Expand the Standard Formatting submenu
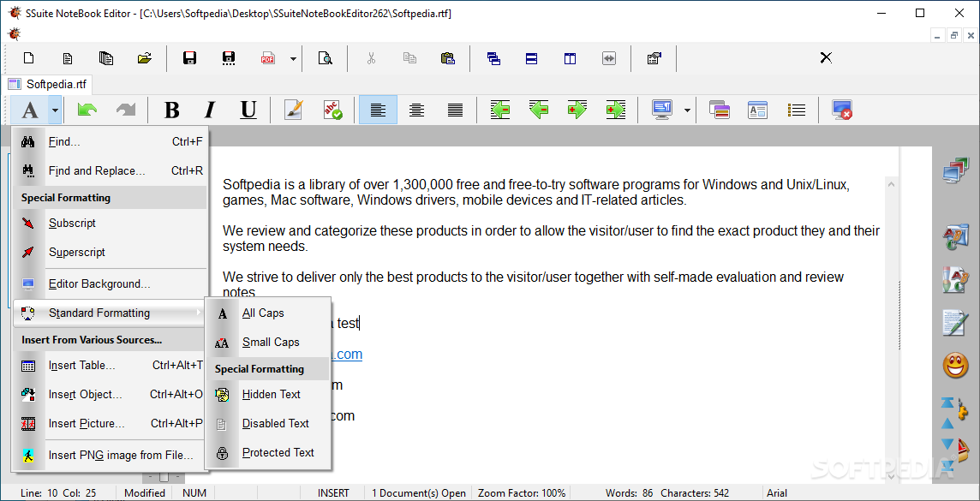This screenshot has height=501, width=980. click(110, 313)
